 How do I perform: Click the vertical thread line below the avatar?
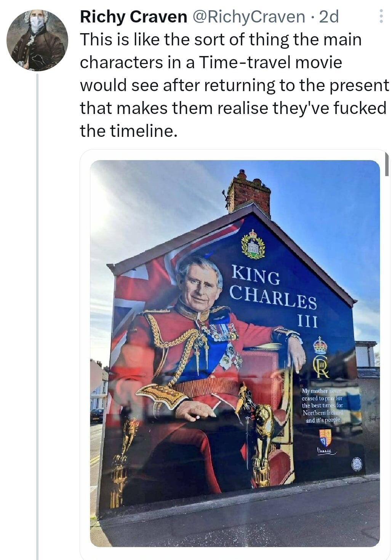[x=37, y=316]
